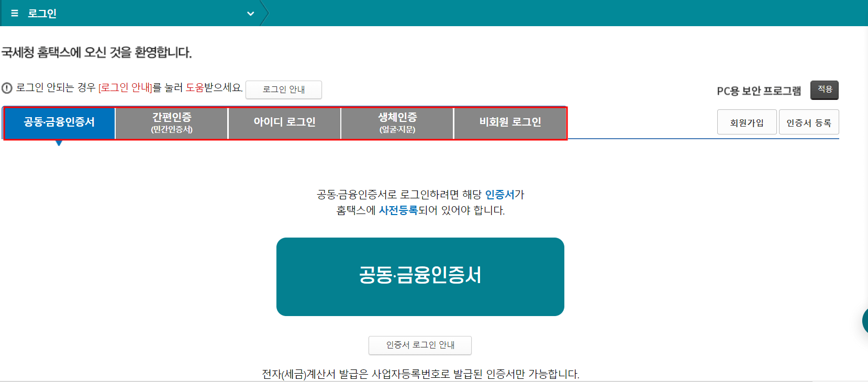The height and width of the screenshot is (382, 868).
Task: Click the 로그인 breadcrumb title
Action: click(42, 14)
